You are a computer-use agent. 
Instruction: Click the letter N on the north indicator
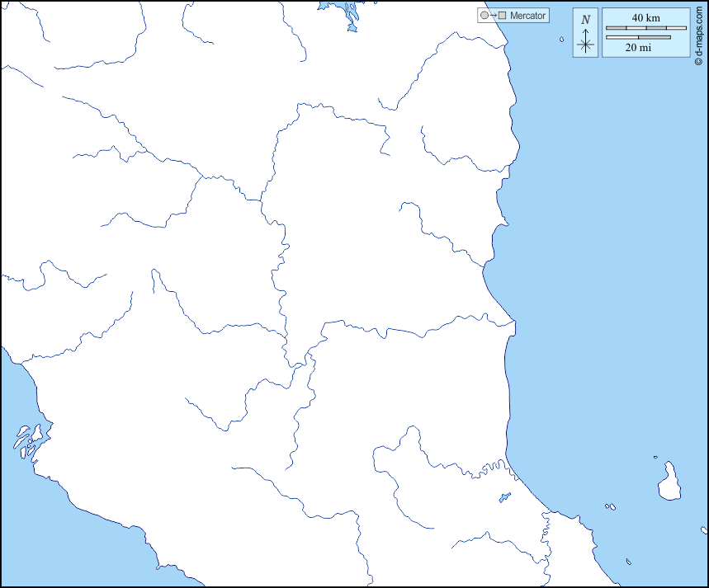pyautogui.click(x=585, y=20)
